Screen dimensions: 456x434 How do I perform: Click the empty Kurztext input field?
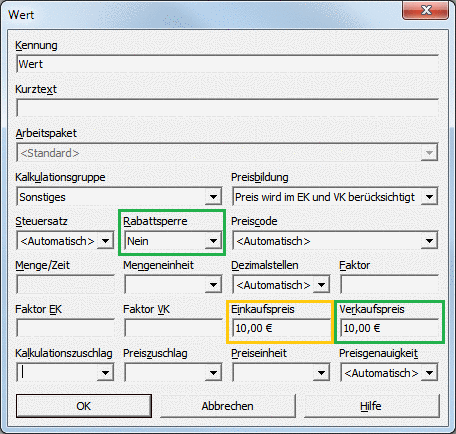pyautogui.click(x=227, y=108)
